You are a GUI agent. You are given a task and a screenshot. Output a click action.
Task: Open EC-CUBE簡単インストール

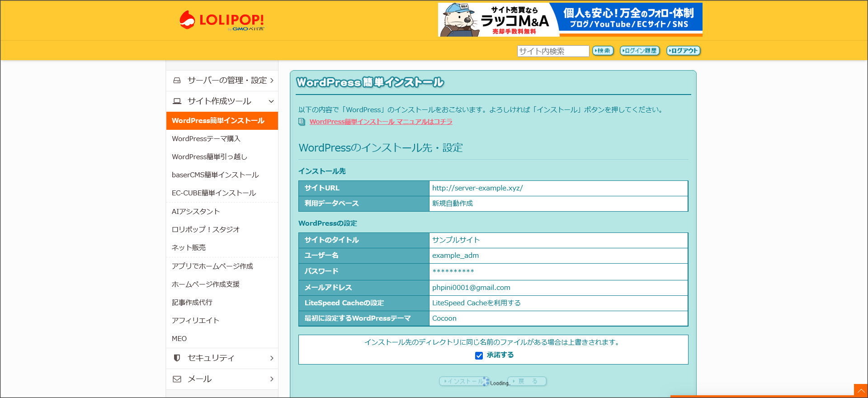tap(214, 193)
